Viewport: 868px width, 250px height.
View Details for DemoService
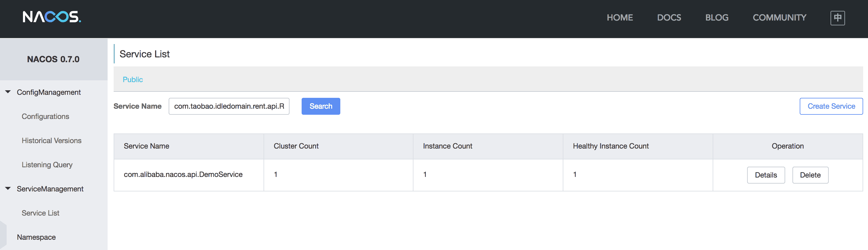click(766, 175)
